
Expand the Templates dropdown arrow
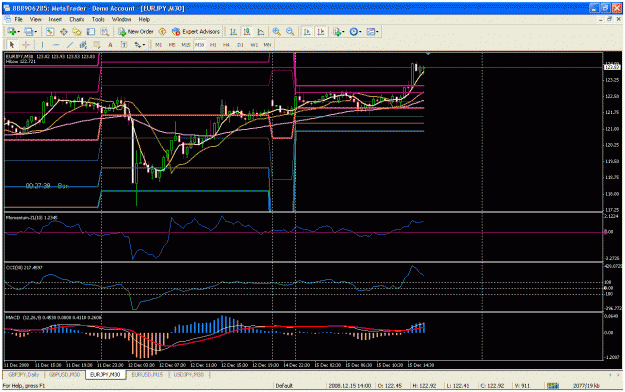[377, 32]
